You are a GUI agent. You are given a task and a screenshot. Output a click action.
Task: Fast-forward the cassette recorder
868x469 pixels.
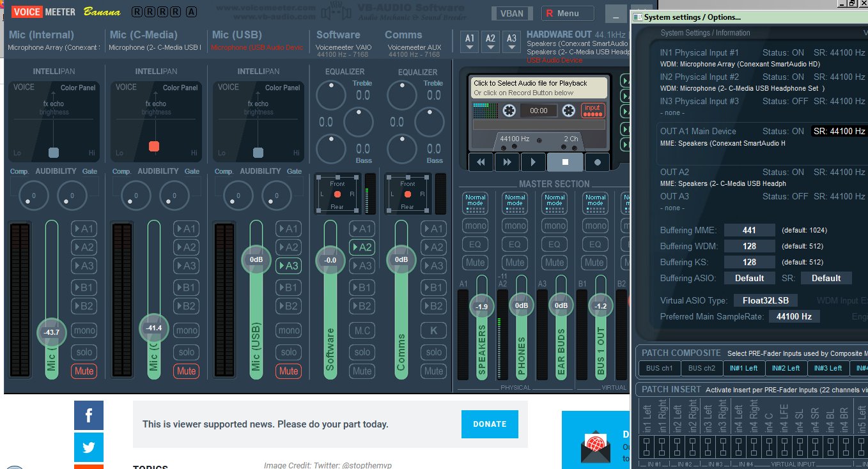[507, 162]
